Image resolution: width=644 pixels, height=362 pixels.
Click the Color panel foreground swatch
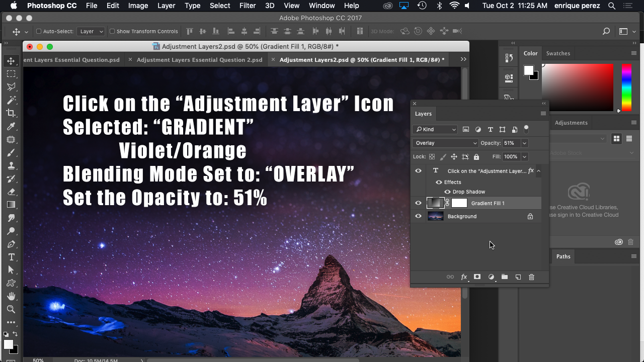coord(528,71)
